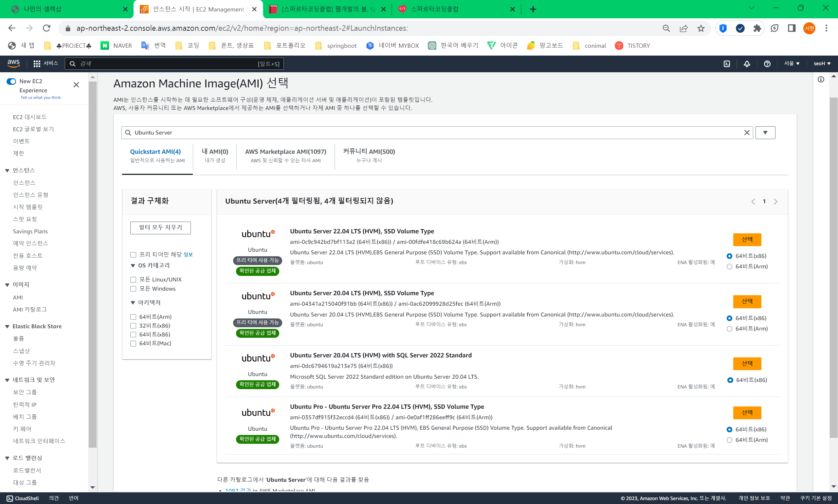Go to previous AMI results page
The width and height of the screenshot is (838, 504).
753,201
